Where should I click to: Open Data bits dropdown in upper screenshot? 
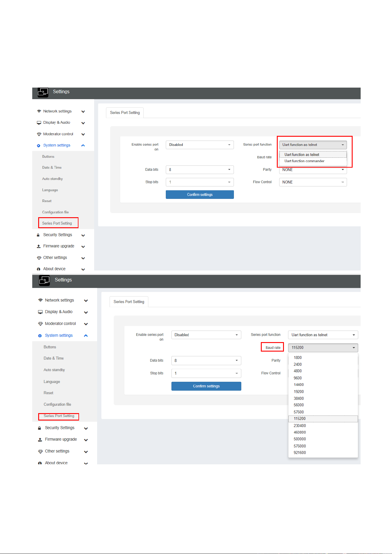click(x=200, y=170)
